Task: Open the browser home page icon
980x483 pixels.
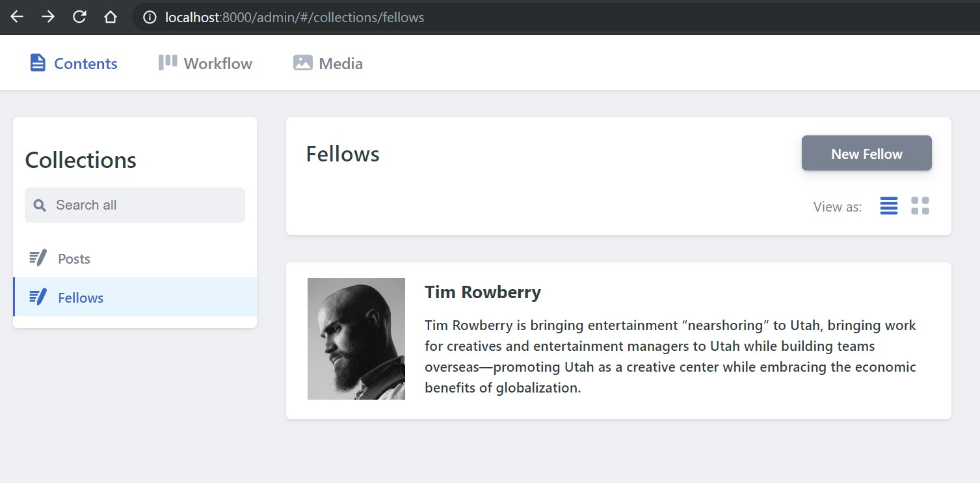Action: pyautogui.click(x=111, y=17)
